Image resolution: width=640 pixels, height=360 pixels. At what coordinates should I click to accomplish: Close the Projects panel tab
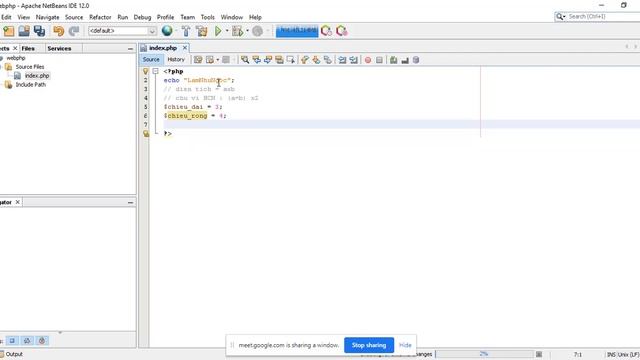(15, 48)
